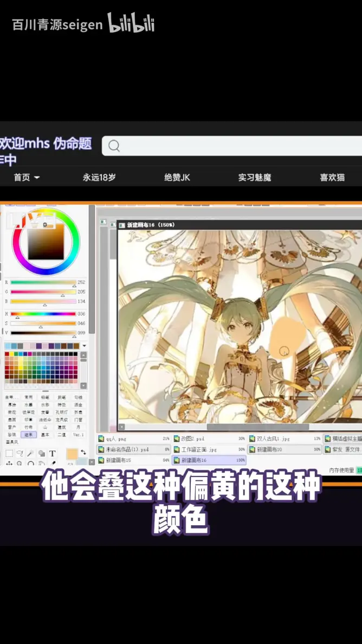Select the Ver.1 brush group
This screenshot has height=644, width=362.
coord(78,435)
